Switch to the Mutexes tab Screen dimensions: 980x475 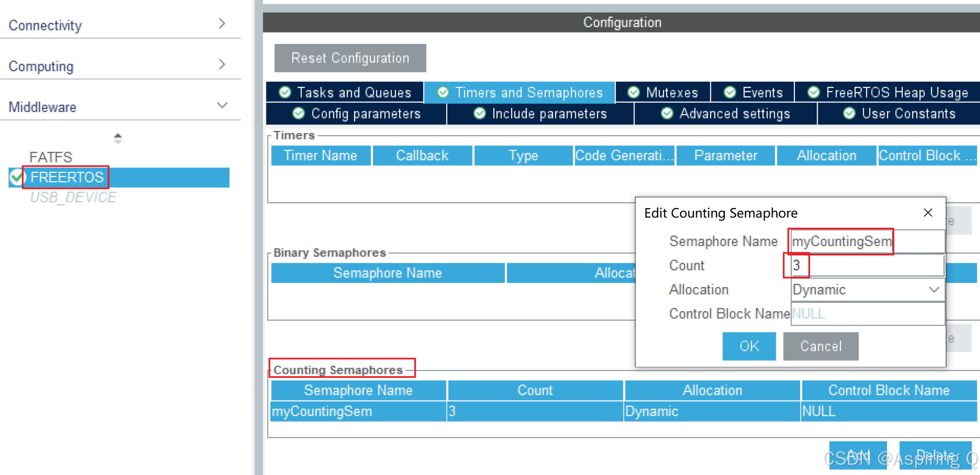(x=663, y=92)
